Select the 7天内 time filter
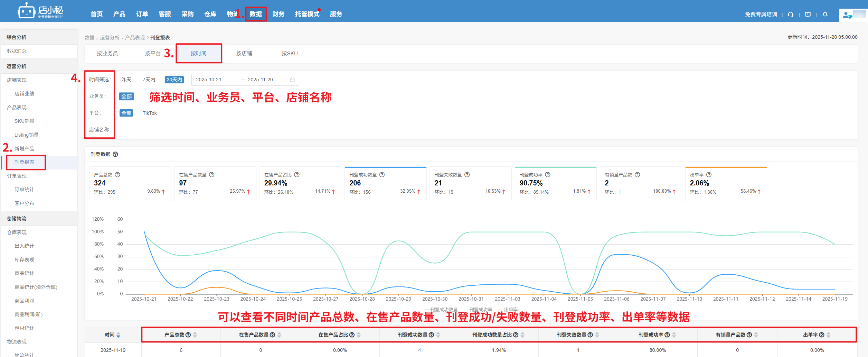Screen dimensions: 868x357 coord(149,80)
